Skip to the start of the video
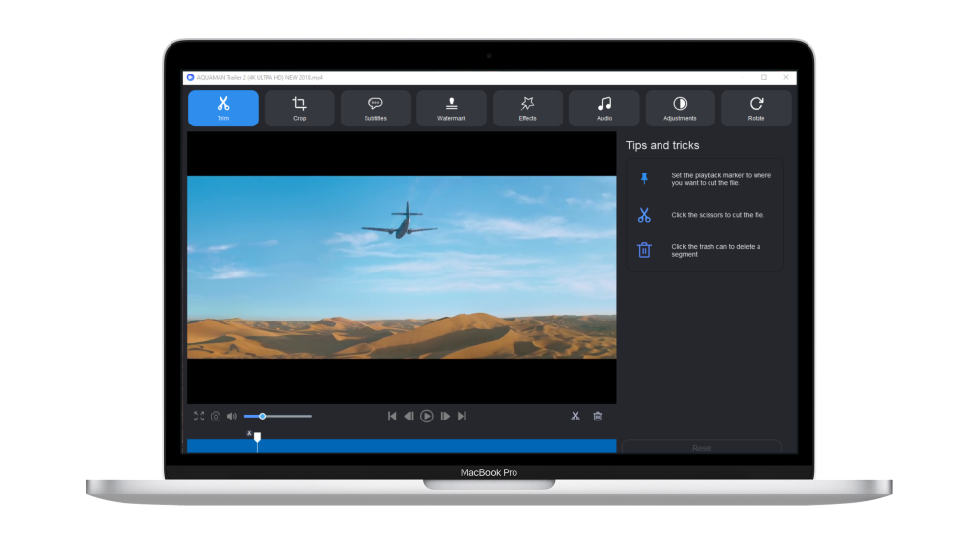The image size is (980, 544). (x=392, y=416)
